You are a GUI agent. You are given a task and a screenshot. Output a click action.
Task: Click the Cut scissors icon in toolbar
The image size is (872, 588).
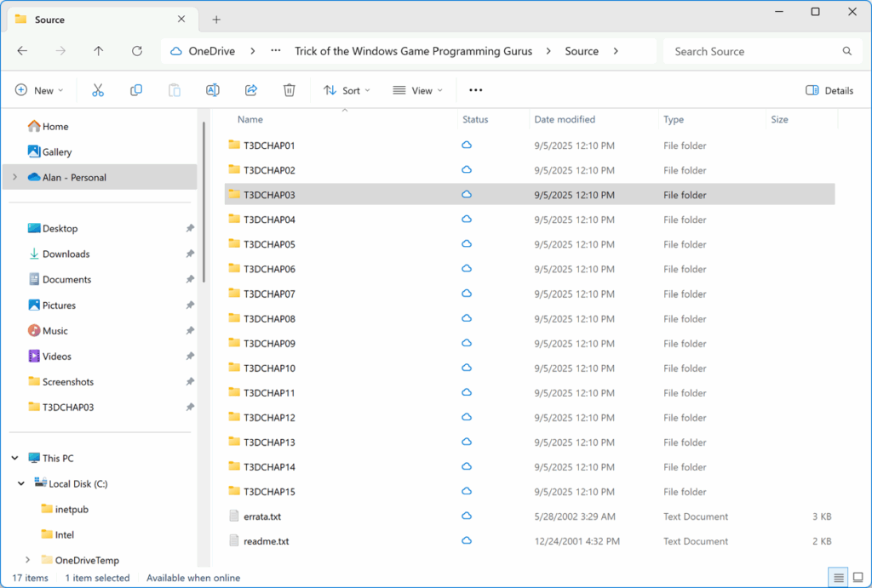click(x=97, y=90)
